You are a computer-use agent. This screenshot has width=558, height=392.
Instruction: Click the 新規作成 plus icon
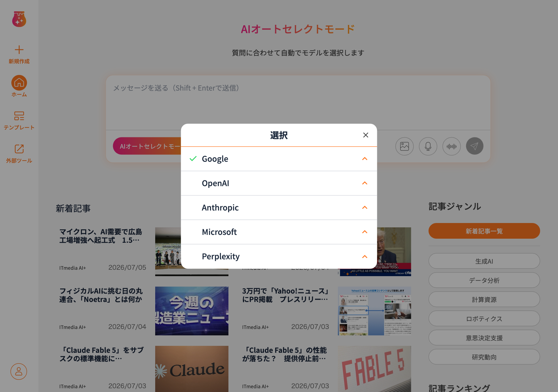(19, 50)
